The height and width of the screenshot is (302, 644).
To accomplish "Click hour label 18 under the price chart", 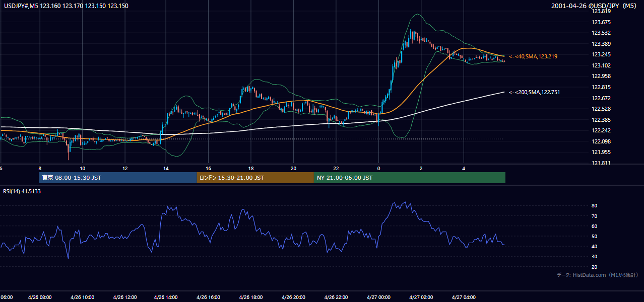I will [251, 168].
